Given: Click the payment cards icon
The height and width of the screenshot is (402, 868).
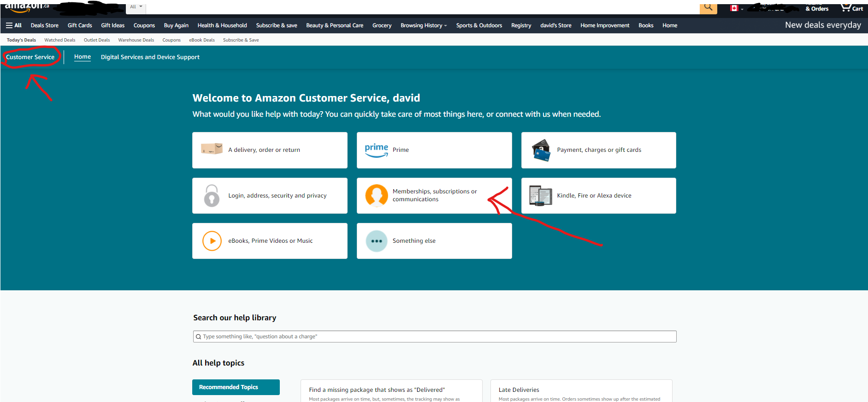Looking at the screenshot, I should 541,150.
